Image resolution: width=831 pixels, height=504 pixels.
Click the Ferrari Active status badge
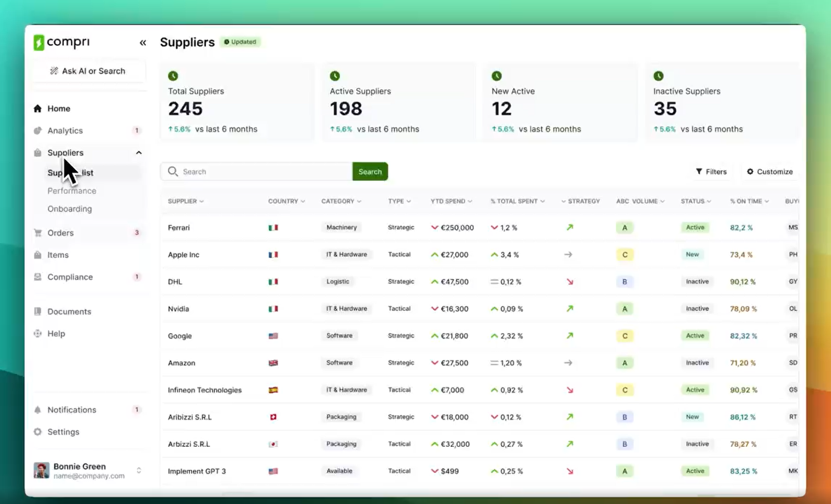pyautogui.click(x=695, y=227)
